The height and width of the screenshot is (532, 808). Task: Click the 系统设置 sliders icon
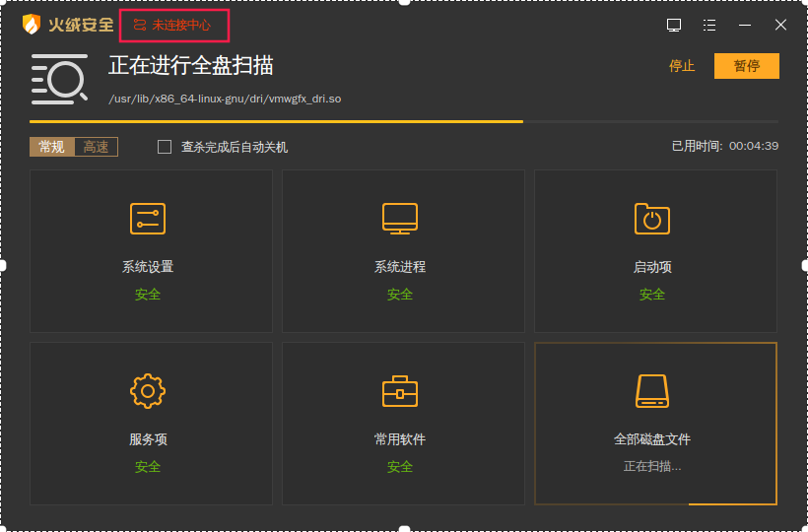point(148,219)
